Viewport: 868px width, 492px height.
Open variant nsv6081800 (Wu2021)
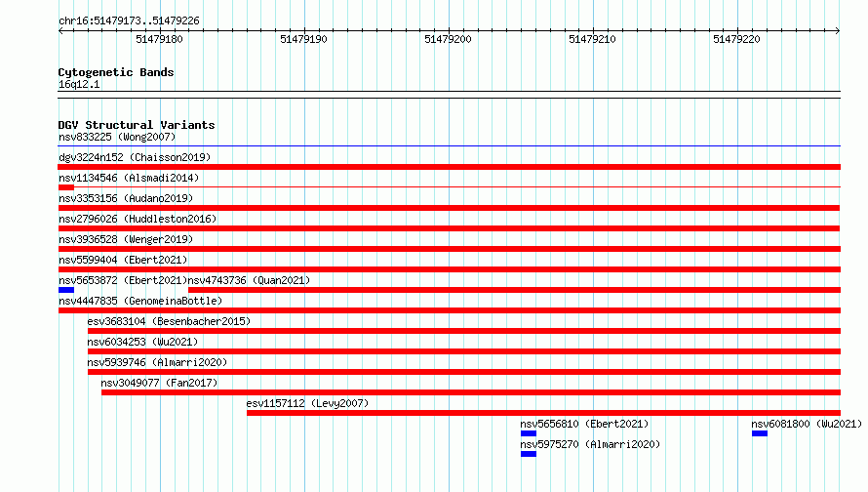click(x=807, y=424)
